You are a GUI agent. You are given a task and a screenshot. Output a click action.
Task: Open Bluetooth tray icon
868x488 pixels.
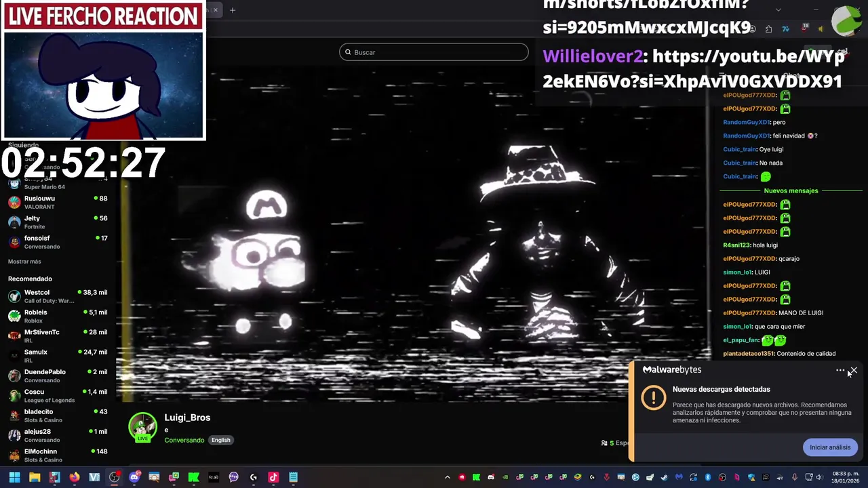point(708,477)
